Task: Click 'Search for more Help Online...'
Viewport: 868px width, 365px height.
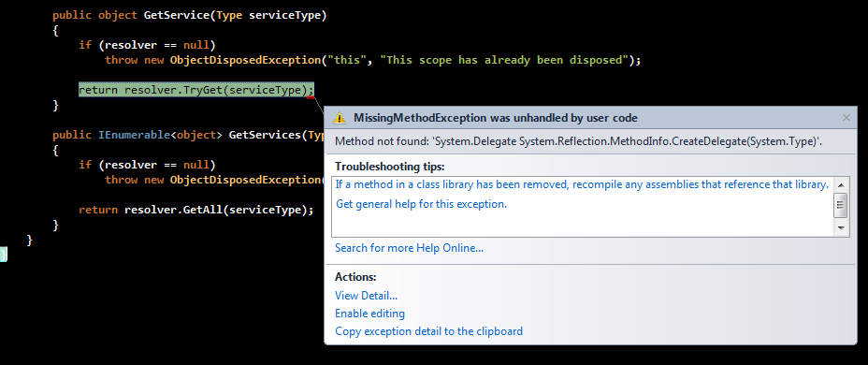Action: coord(409,248)
